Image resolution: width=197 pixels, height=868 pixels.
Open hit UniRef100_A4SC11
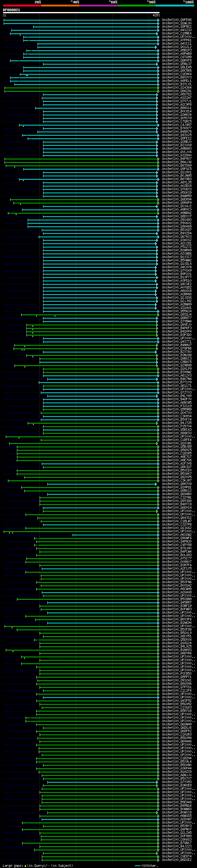tap(176, 43)
